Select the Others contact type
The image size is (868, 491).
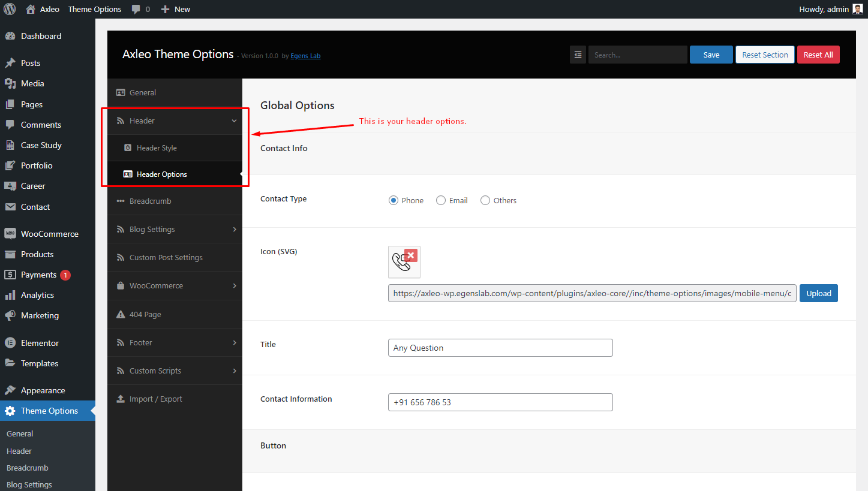coord(485,200)
